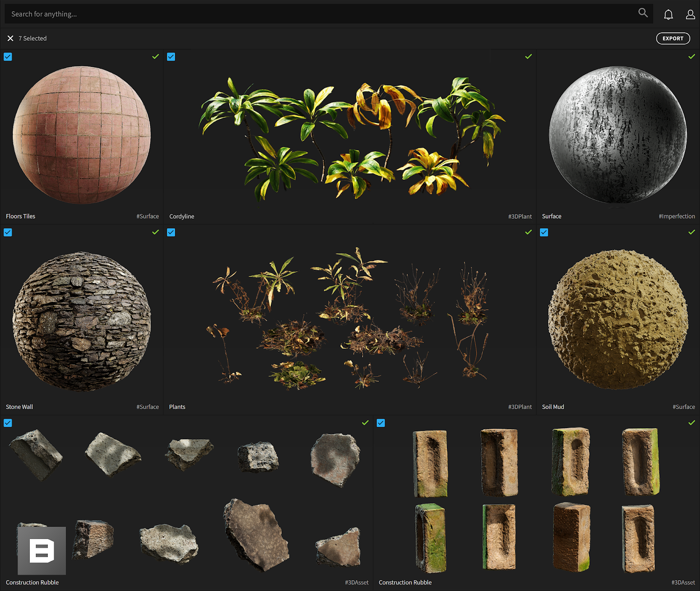Open the user account icon

(690, 14)
